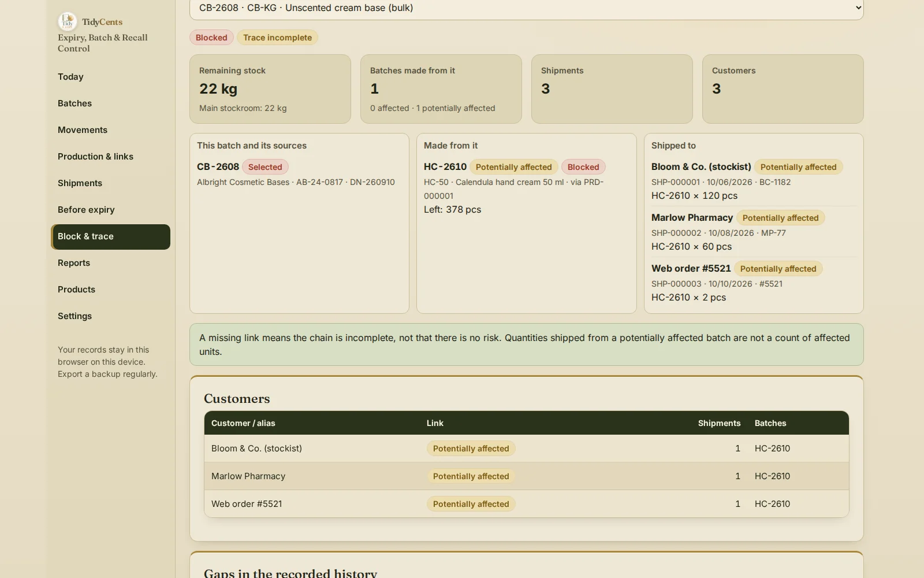Open the Today page
This screenshot has height=578, width=924.
pos(110,77)
